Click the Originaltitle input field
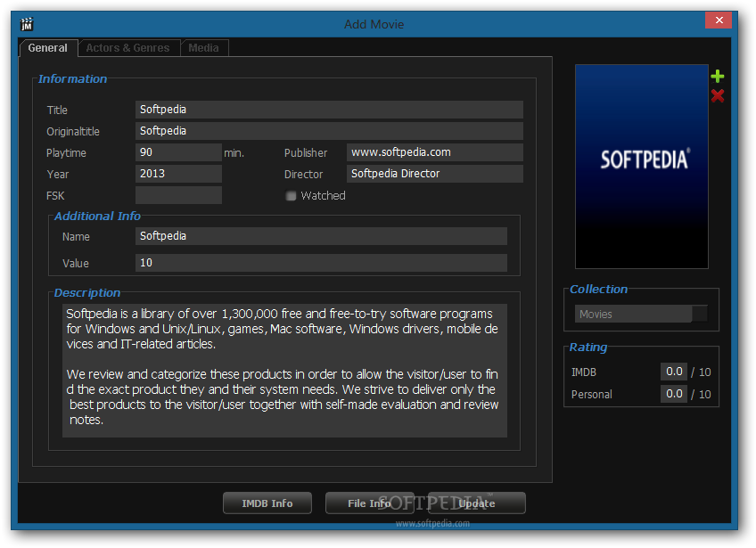This screenshot has width=756, height=548. [x=329, y=131]
